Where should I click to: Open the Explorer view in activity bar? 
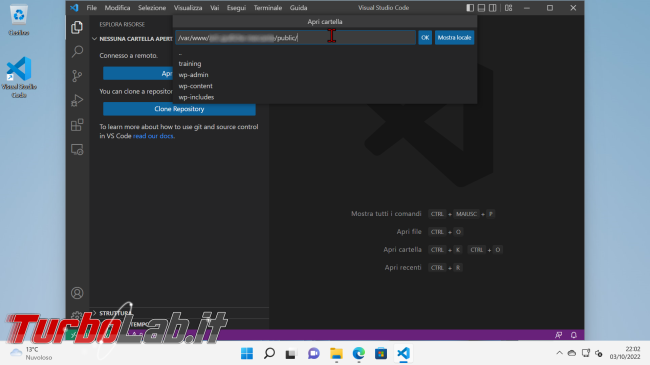pyautogui.click(x=77, y=28)
